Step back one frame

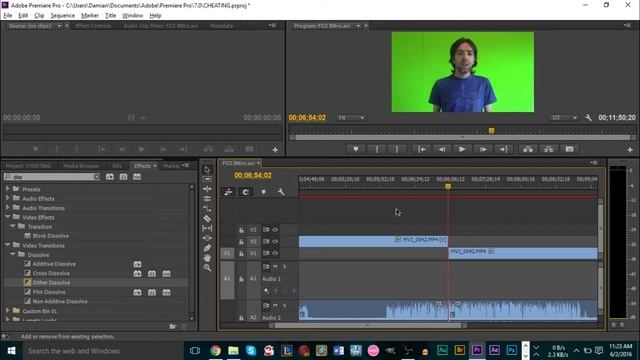(442, 149)
